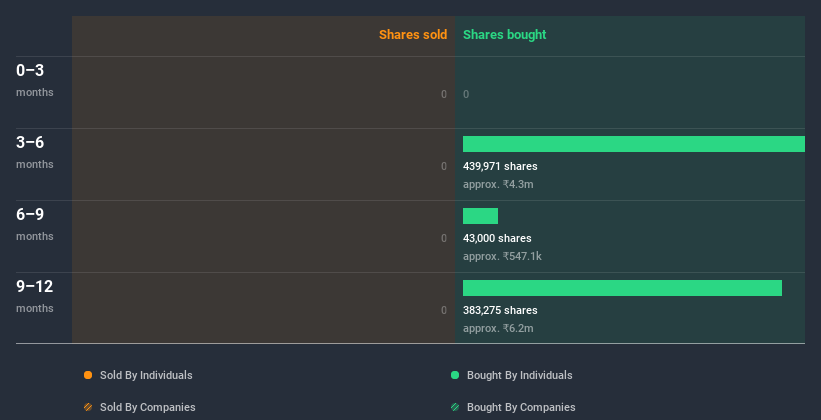Click the striped Bought By Companies legend icon
The image size is (821, 420).
pyautogui.click(x=455, y=407)
